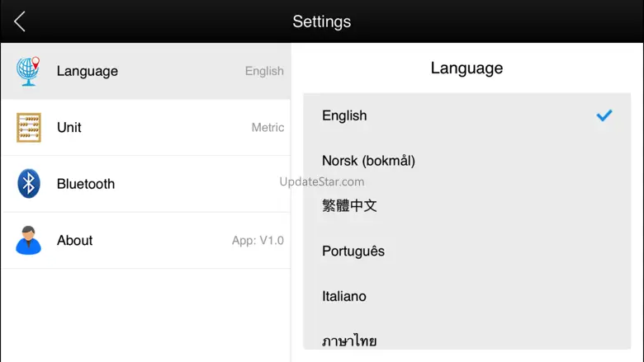Click the Unit abacus icon
The image size is (644, 362).
(29, 128)
